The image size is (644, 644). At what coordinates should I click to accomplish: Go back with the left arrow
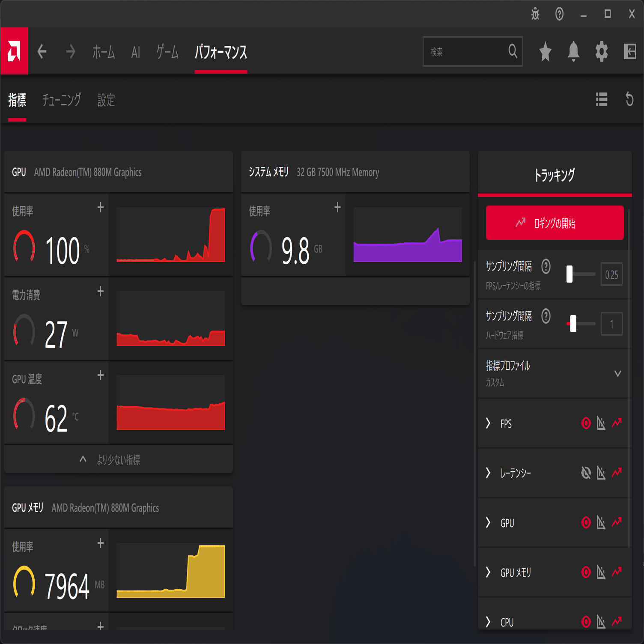point(42,51)
